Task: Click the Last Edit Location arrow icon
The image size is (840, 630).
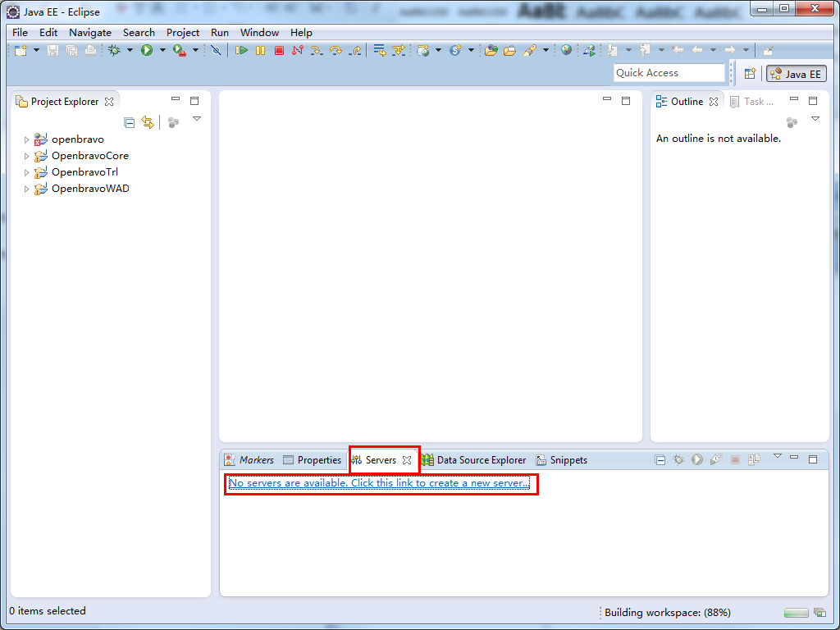Action: [678, 50]
